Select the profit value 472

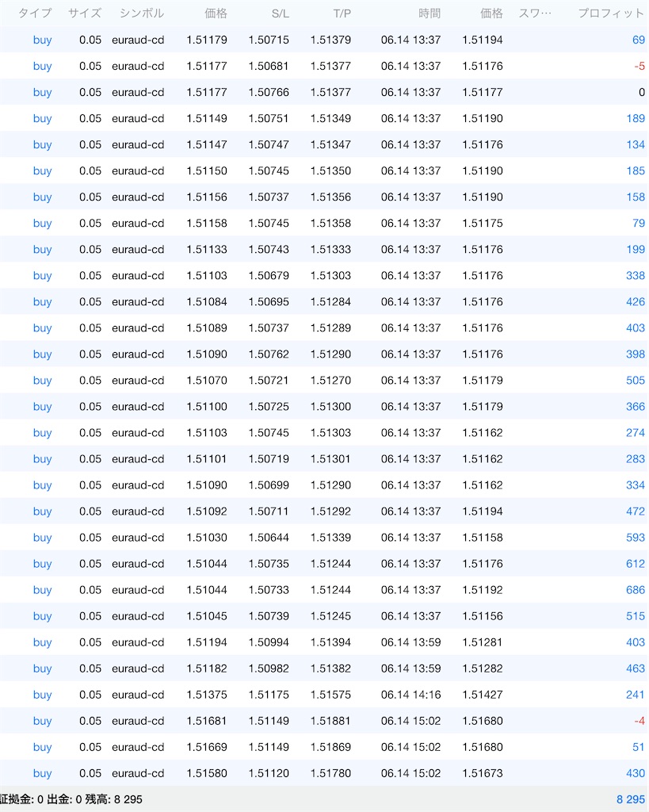[636, 511]
